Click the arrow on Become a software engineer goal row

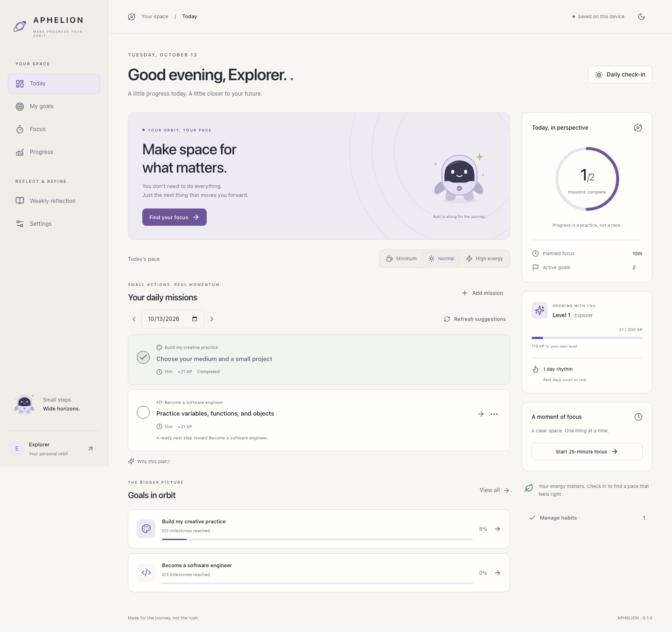497,573
